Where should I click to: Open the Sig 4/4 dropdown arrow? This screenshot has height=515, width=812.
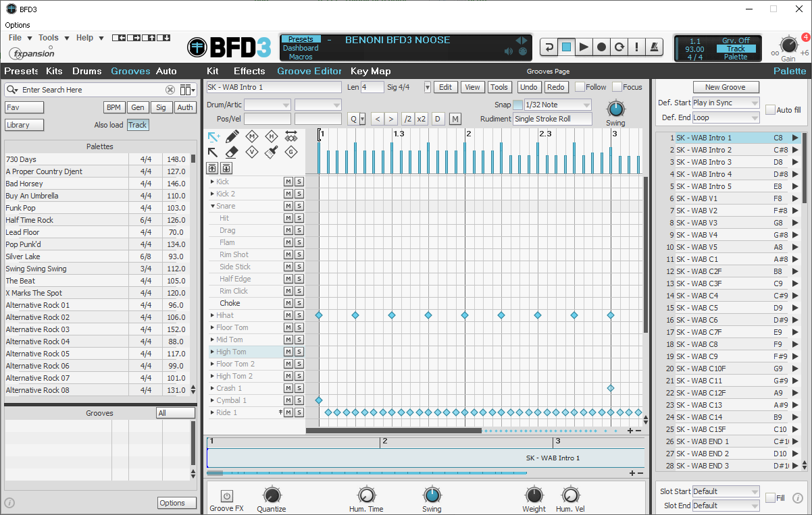point(427,87)
